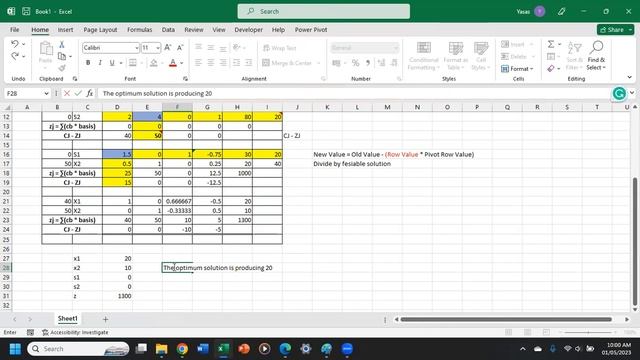Apply fill color bucket
The width and height of the screenshot is (640, 360).
153,63
